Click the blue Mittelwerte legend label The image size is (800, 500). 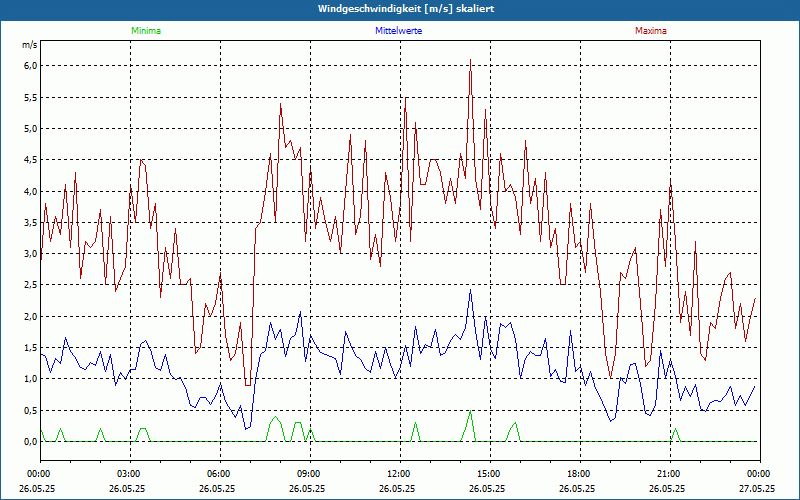[x=400, y=31]
